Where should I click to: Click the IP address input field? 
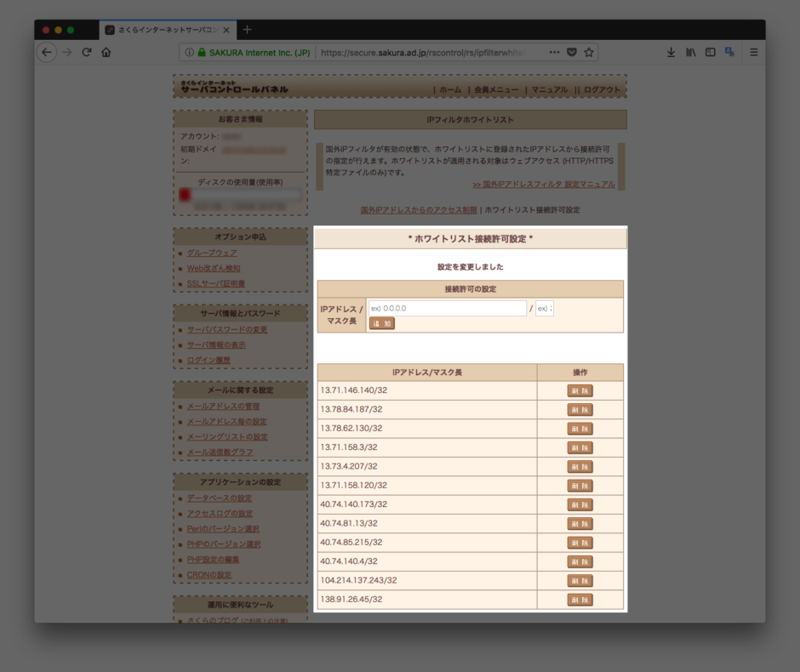[447, 308]
